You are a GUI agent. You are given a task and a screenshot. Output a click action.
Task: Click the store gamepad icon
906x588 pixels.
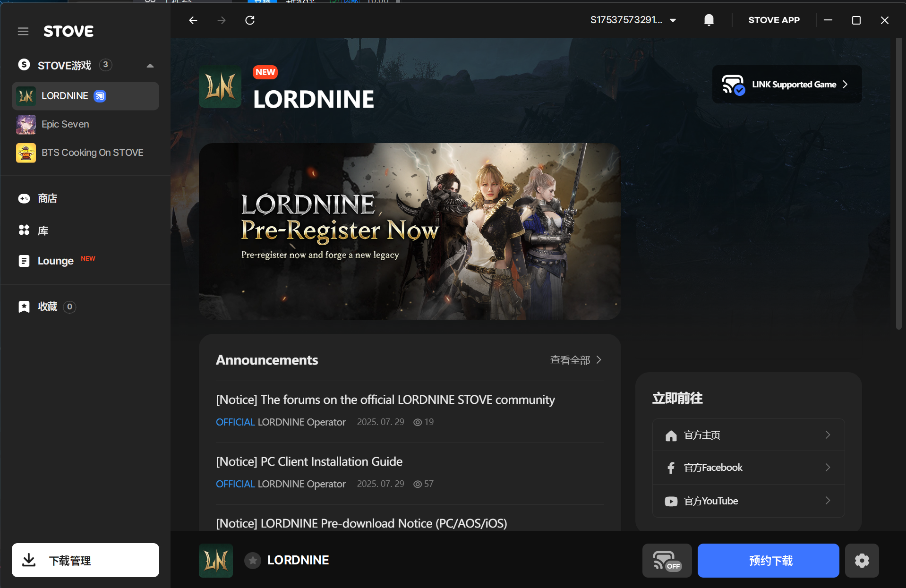(24, 198)
